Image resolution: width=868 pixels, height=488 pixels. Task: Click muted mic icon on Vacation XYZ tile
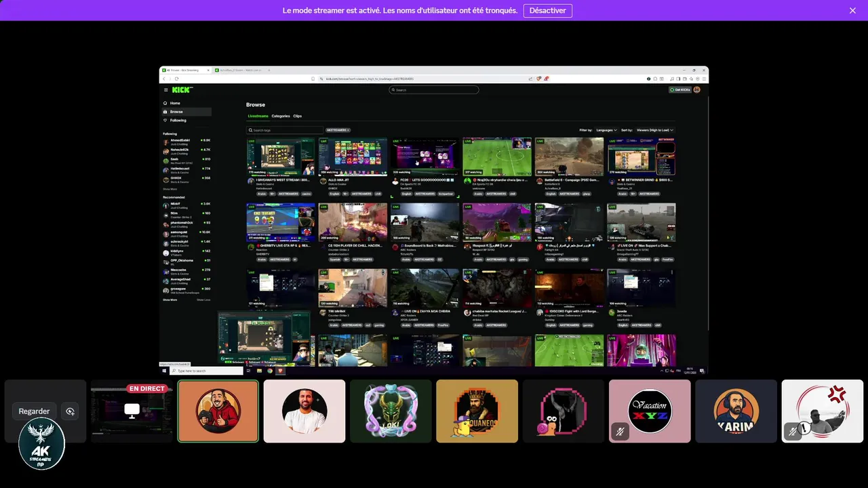pyautogui.click(x=620, y=431)
